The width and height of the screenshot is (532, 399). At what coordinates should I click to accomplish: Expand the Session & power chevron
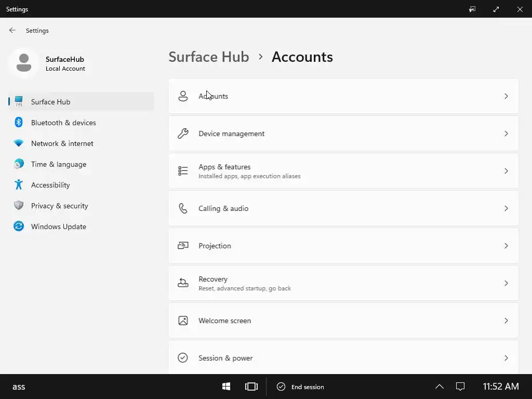tap(506, 357)
